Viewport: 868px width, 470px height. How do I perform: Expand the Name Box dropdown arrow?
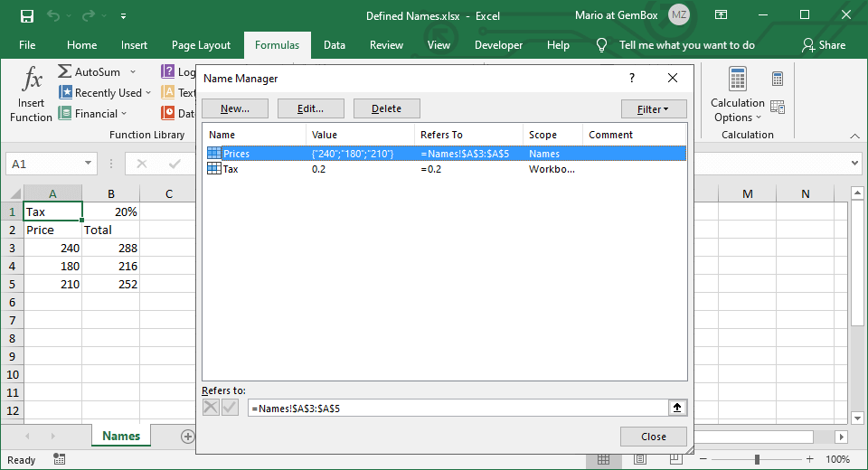[x=88, y=164]
